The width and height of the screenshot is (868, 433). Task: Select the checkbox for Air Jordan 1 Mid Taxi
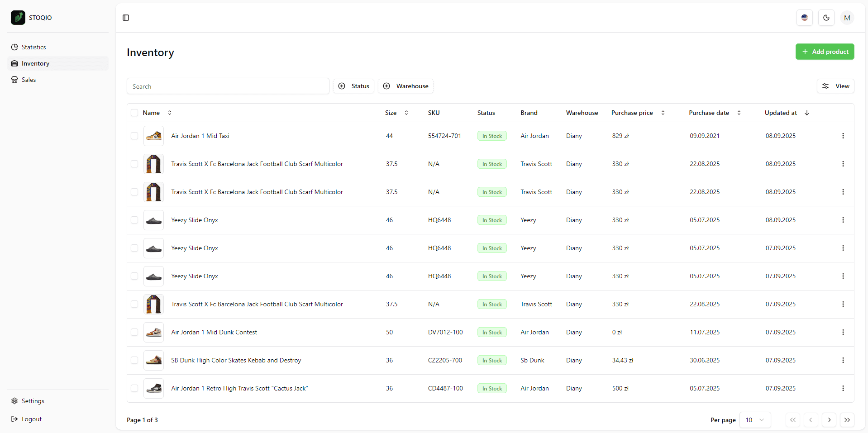pyautogui.click(x=134, y=136)
